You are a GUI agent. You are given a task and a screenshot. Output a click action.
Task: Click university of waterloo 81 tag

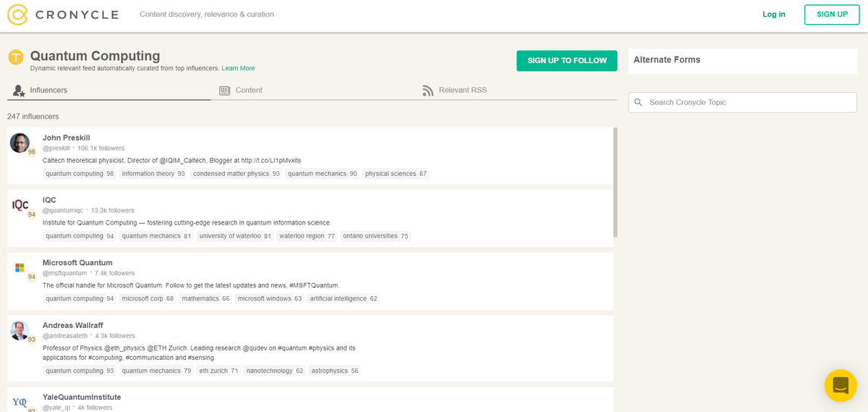point(235,236)
